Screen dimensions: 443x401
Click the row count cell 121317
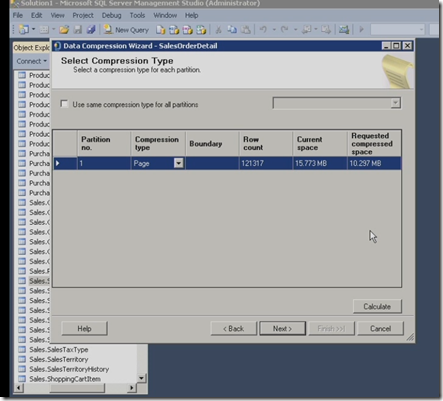pos(266,163)
